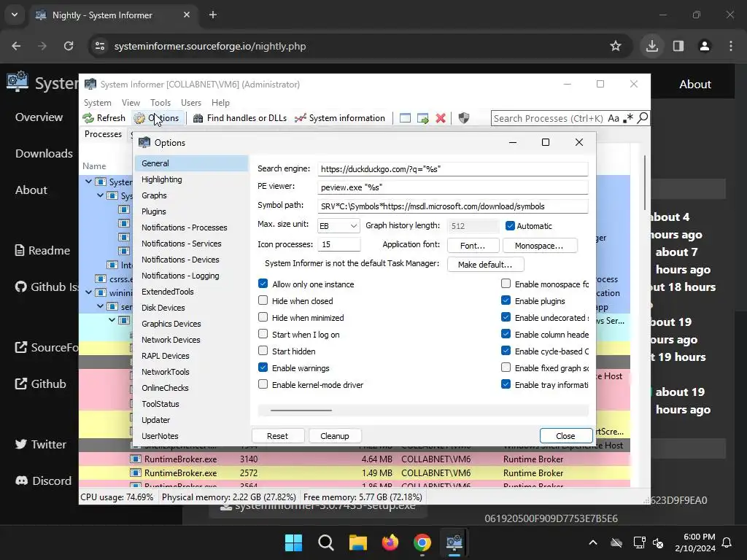Click the magnifier search icon in process search
The width and height of the screenshot is (747, 560).
tap(642, 117)
